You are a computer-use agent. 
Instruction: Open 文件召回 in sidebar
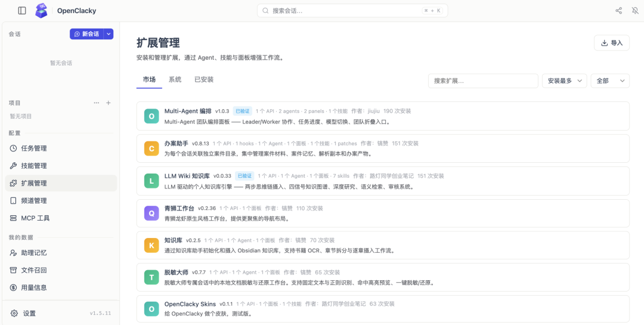point(61,270)
